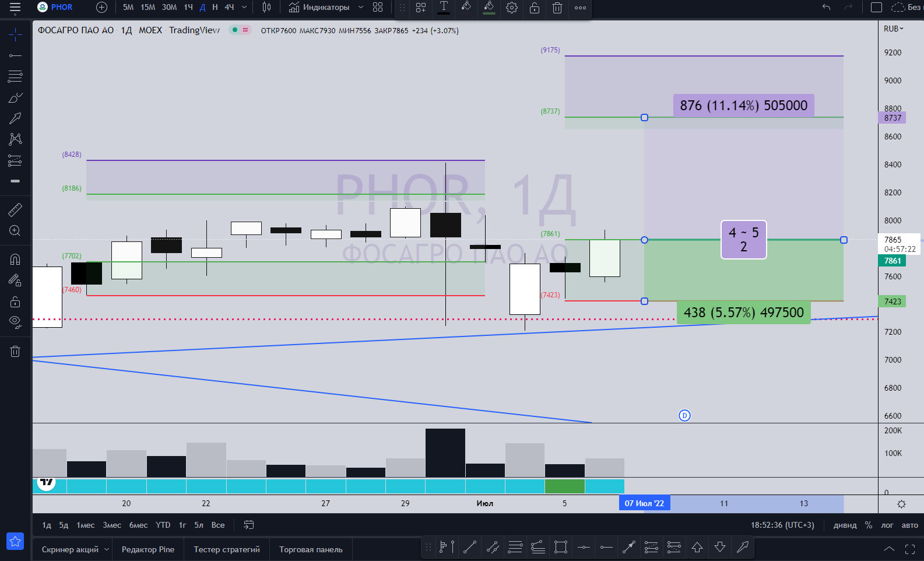Open Fibonacci and Gann tools
Viewport: 924px width, 561px height.
coord(15,76)
